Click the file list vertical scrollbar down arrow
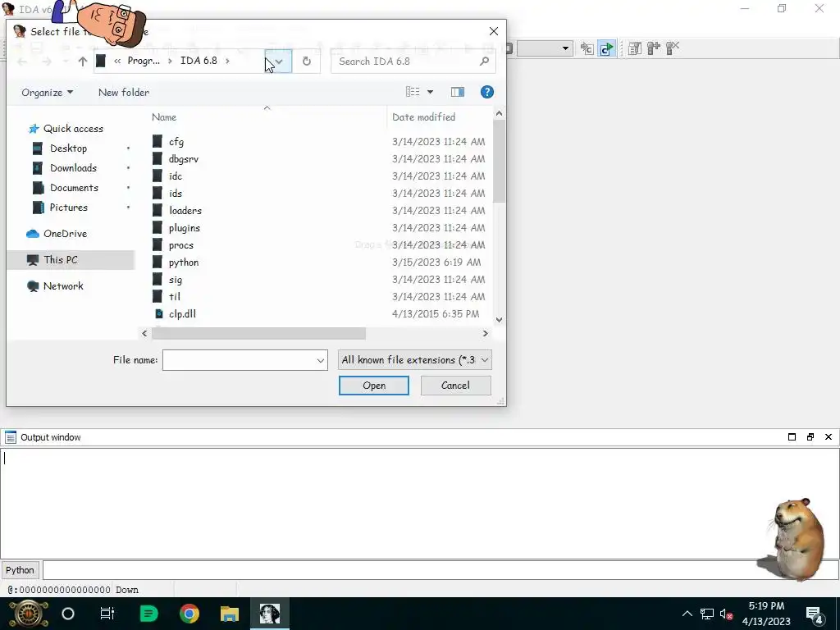 [x=499, y=320]
